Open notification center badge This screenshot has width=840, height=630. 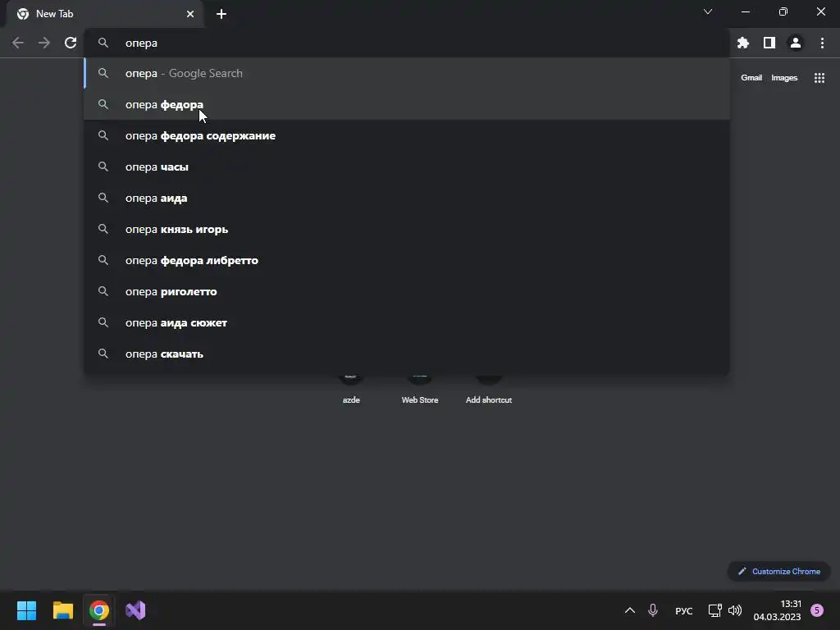click(x=817, y=610)
